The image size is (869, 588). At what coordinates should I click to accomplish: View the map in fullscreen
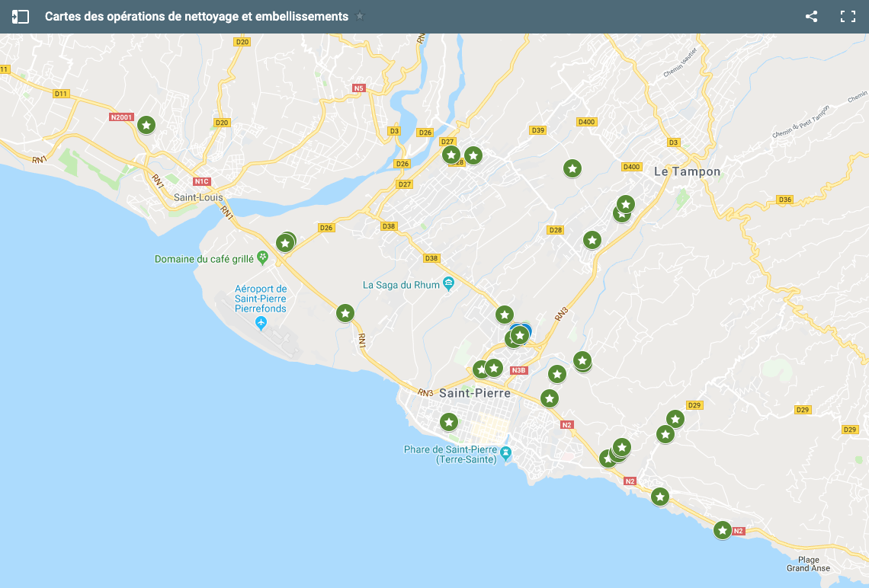click(848, 17)
